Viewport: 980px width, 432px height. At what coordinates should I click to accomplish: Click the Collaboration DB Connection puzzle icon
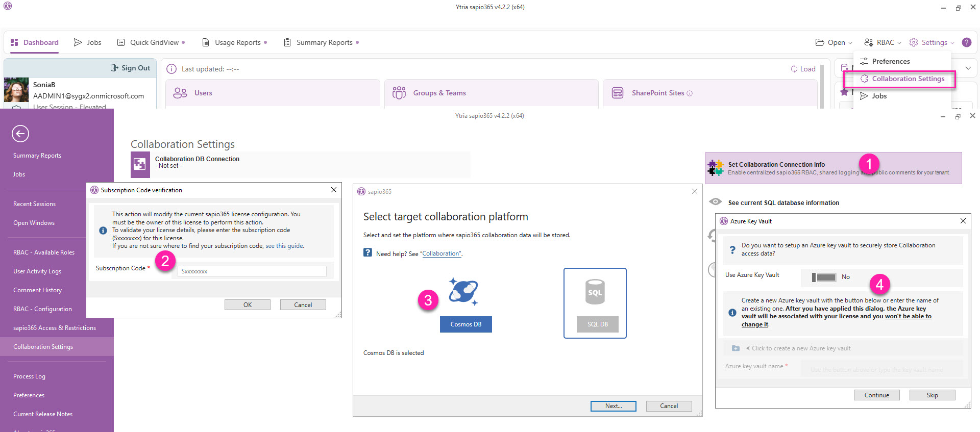click(140, 164)
